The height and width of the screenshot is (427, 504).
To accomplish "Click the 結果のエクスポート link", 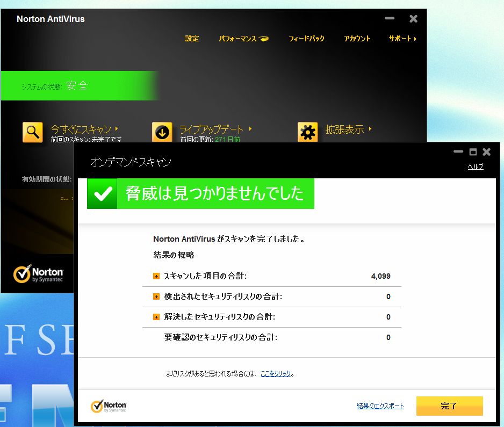I will point(380,406).
